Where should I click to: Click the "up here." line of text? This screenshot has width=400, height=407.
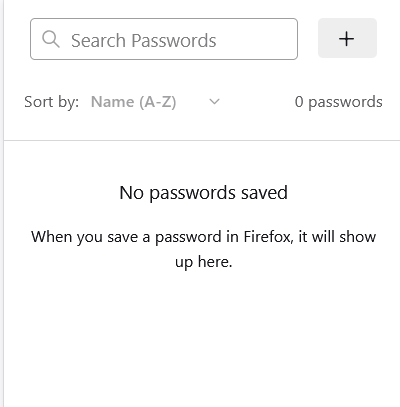pyautogui.click(x=203, y=262)
